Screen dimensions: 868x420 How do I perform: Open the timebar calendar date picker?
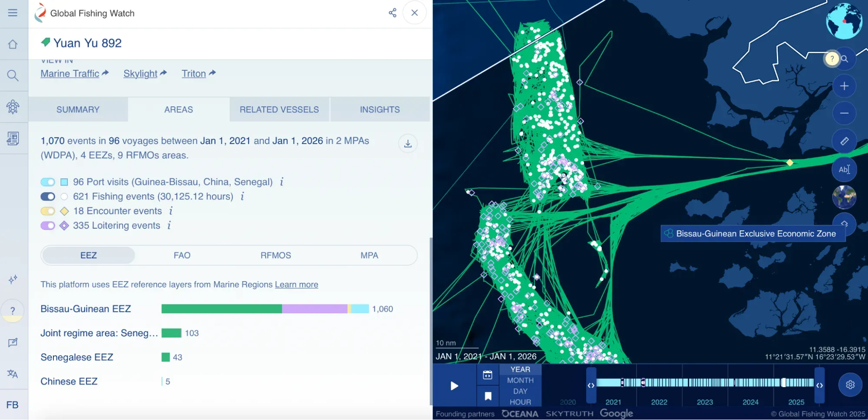coord(488,375)
